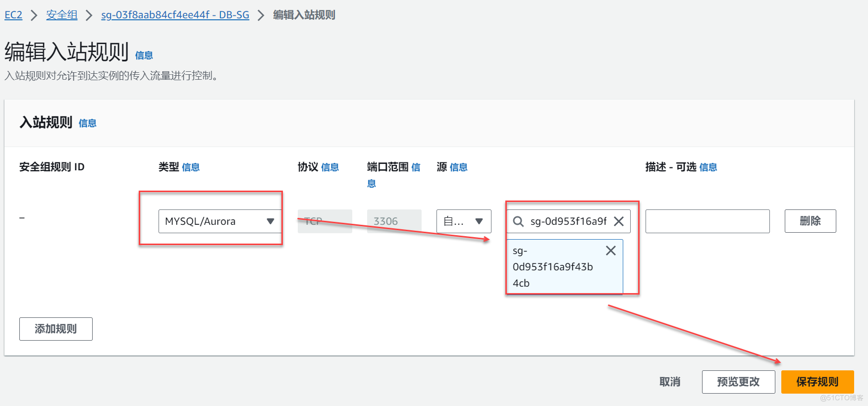The image size is (868, 406).
Task: Go to the 安全组 breadcrumb link
Action: click(x=62, y=15)
